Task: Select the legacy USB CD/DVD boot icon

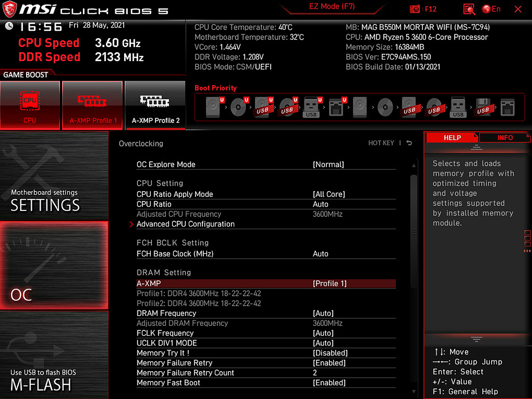Action: pos(434,107)
